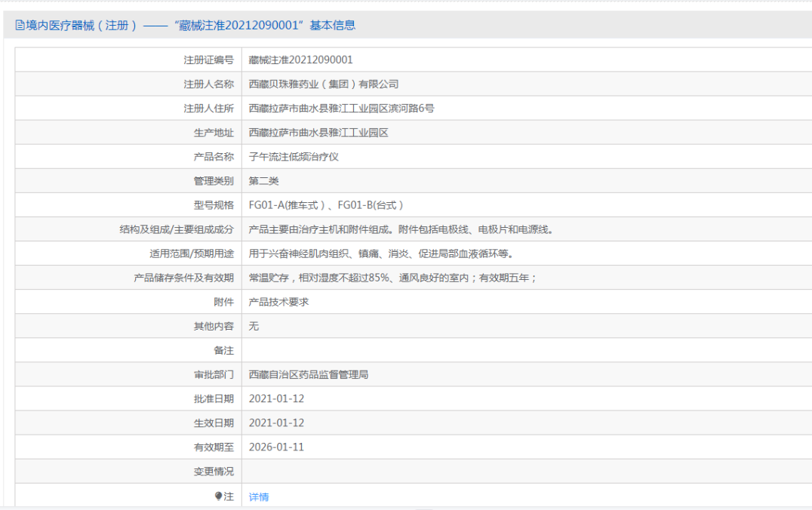Select address 西藏拉萨市曲水县雅江工业园区滨河路6号

(341, 108)
